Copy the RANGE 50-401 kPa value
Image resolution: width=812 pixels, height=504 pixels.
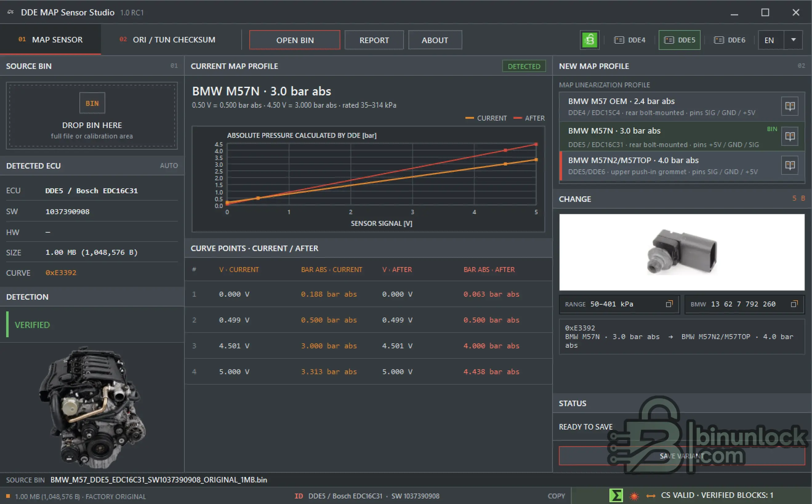[669, 304]
